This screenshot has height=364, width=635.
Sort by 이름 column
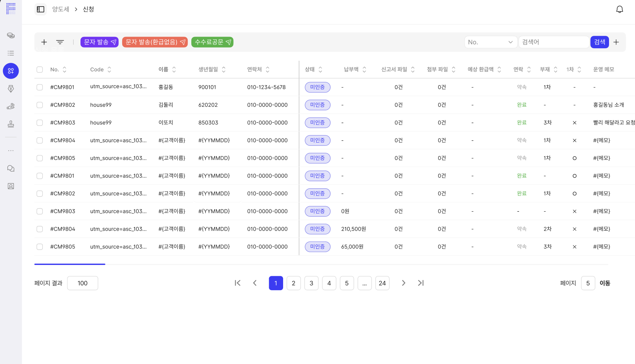click(174, 69)
